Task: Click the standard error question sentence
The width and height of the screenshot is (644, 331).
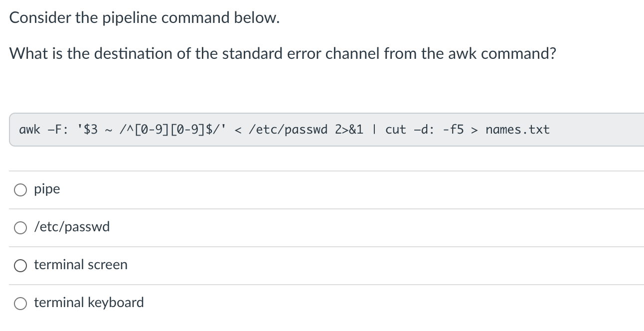Action: coord(283,53)
